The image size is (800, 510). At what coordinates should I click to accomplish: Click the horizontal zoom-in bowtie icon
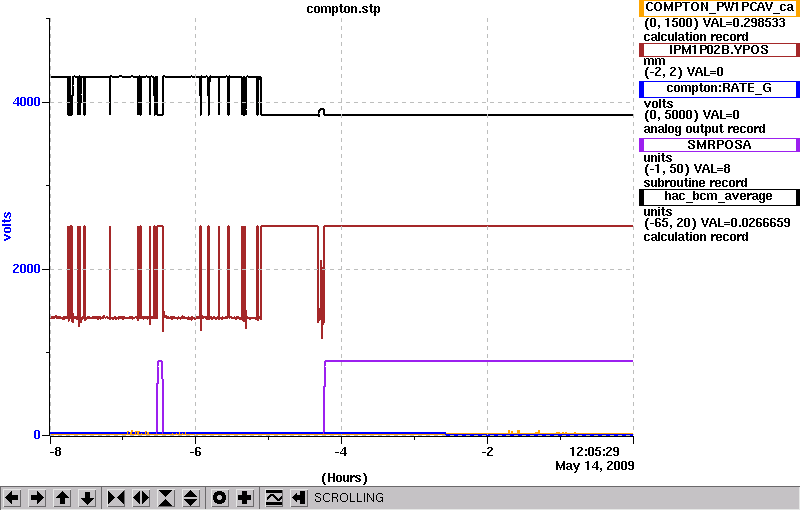click(116, 497)
